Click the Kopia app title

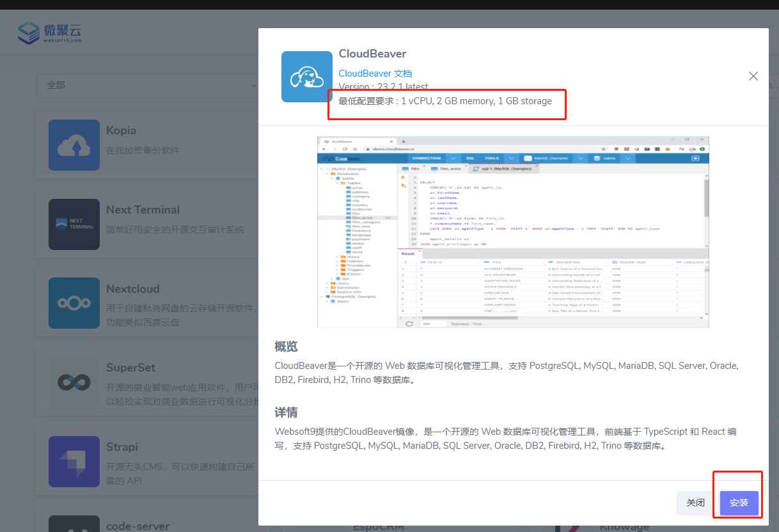[x=121, y=130]
